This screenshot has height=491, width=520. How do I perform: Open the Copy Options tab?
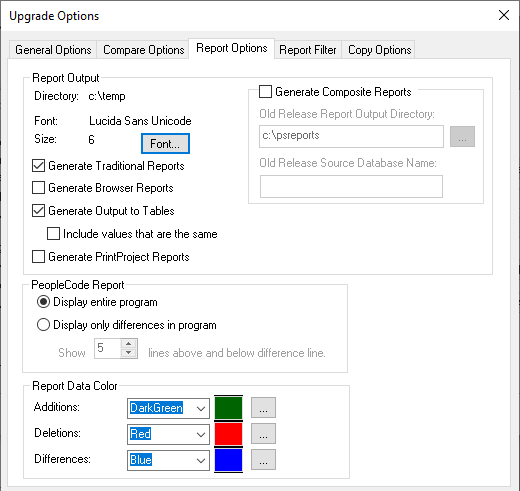point(379,50)
